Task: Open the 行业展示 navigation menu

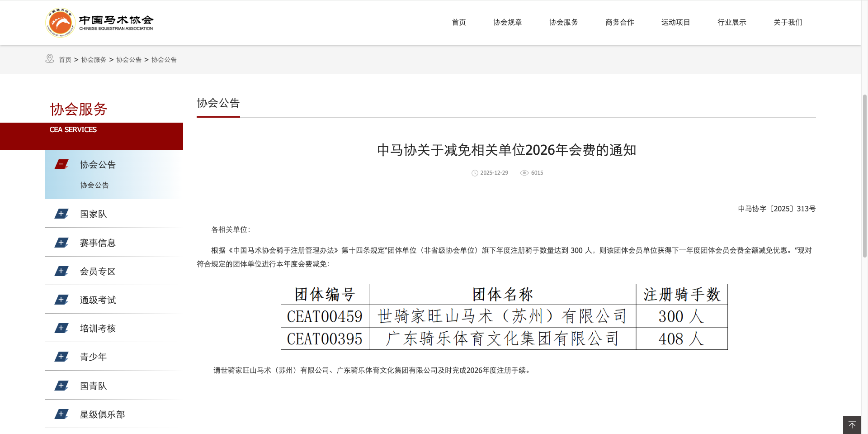Action: pyautogui.click(x=732, y=22)
